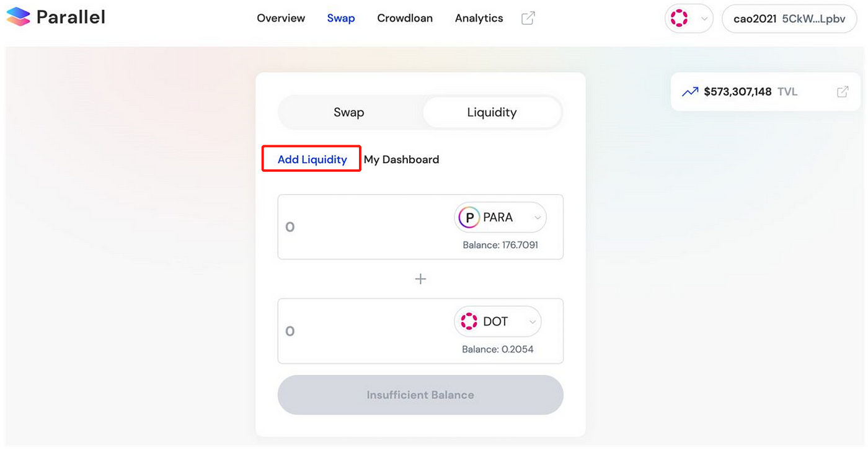Open the network selector chevron in header
Viewport: 868px width, 453px height.
pyautogui.click(x=704, y=19)
